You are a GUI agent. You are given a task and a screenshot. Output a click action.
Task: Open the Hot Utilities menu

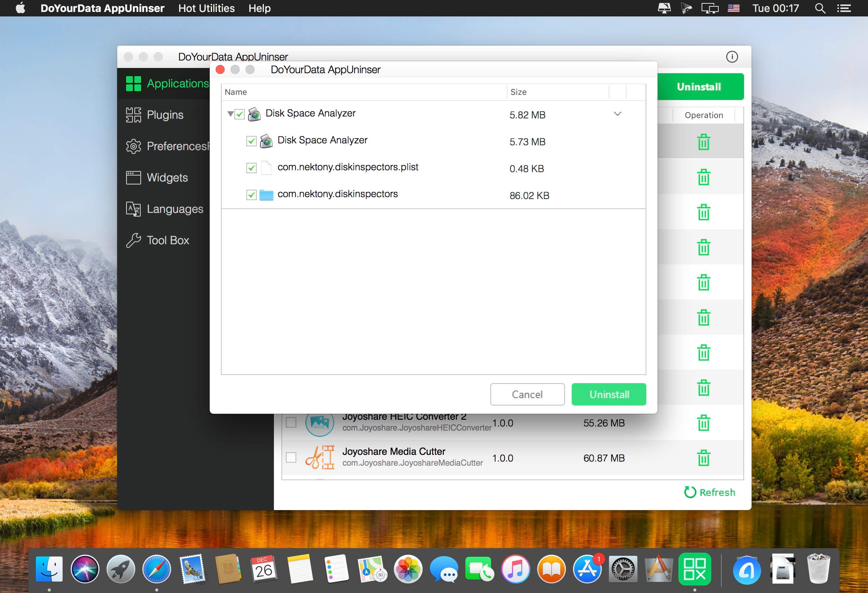[206, 8]
